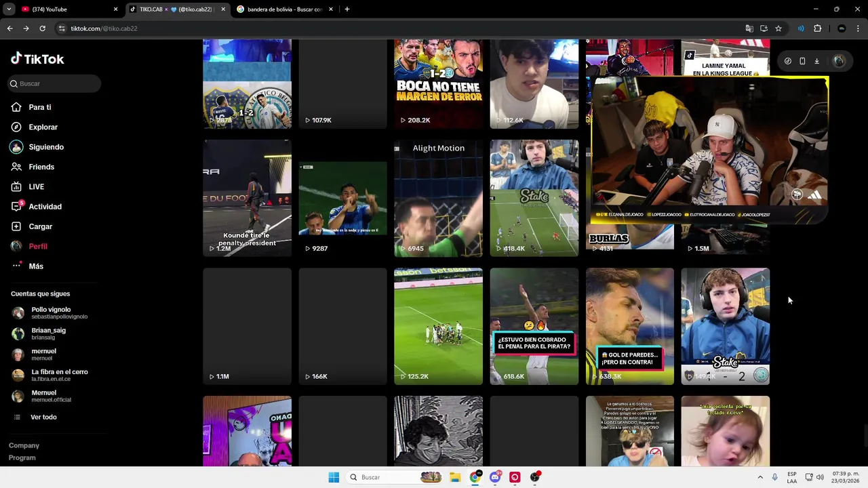The image size is (868, 488).
Task: Reload the TikTok page
Action: pyautogui.click(x=42, y=28)
